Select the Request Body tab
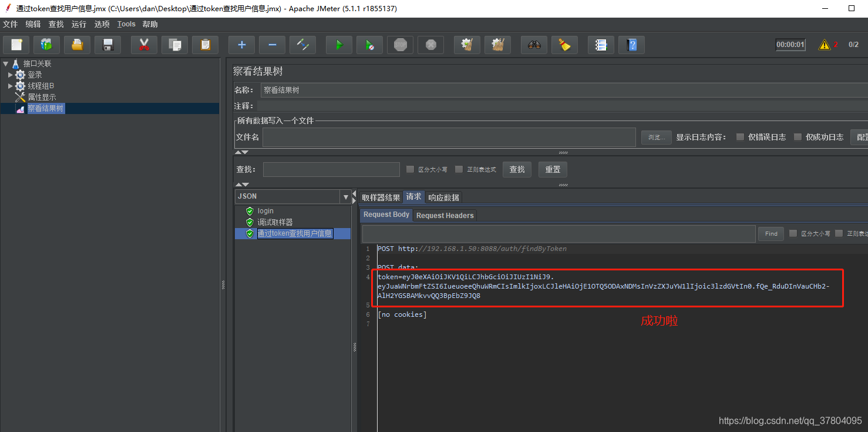Screen dimensions: 868x432 tap(386, 215)
